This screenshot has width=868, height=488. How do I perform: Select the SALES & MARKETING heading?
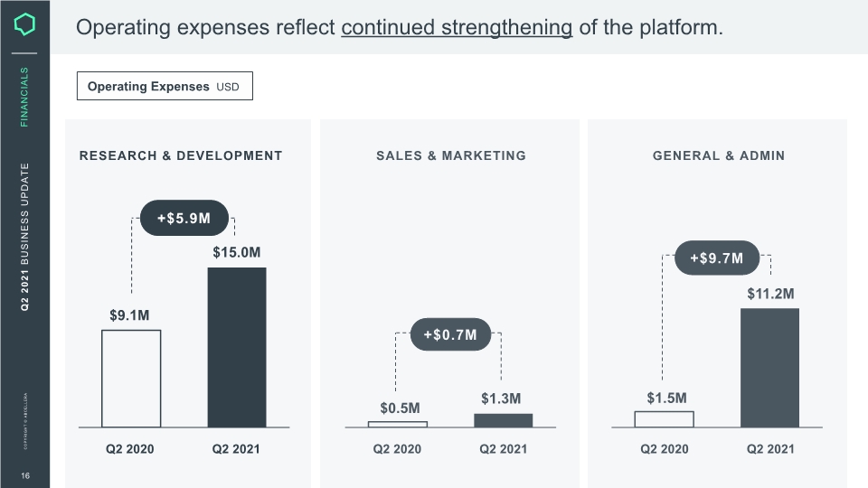pyautogui.click(x=451, y=156)
